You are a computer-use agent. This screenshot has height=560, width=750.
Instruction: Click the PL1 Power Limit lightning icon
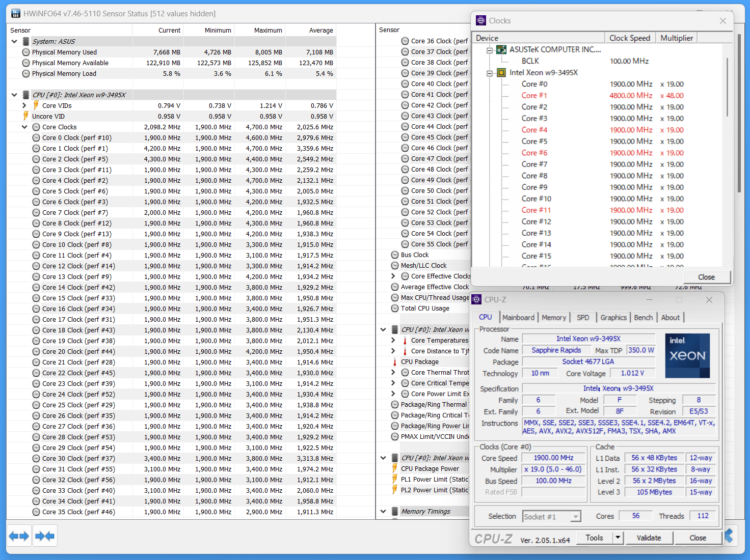tap(394, 480)
